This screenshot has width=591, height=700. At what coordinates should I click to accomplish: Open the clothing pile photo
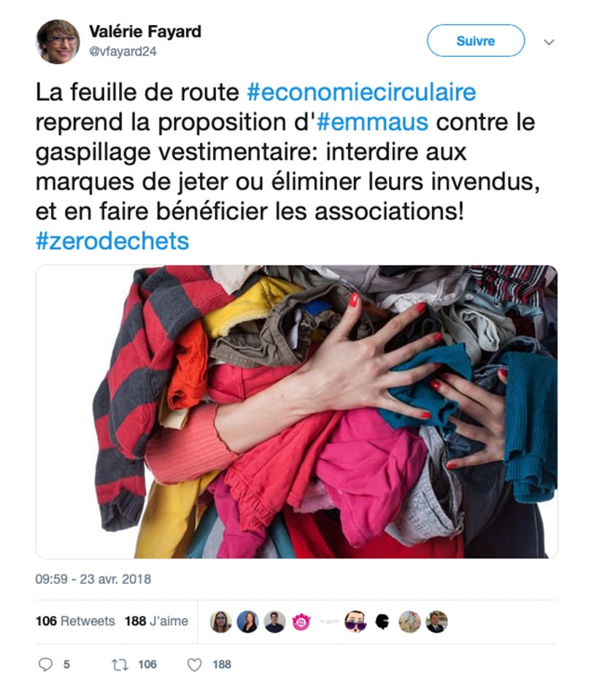click(296, 412)
